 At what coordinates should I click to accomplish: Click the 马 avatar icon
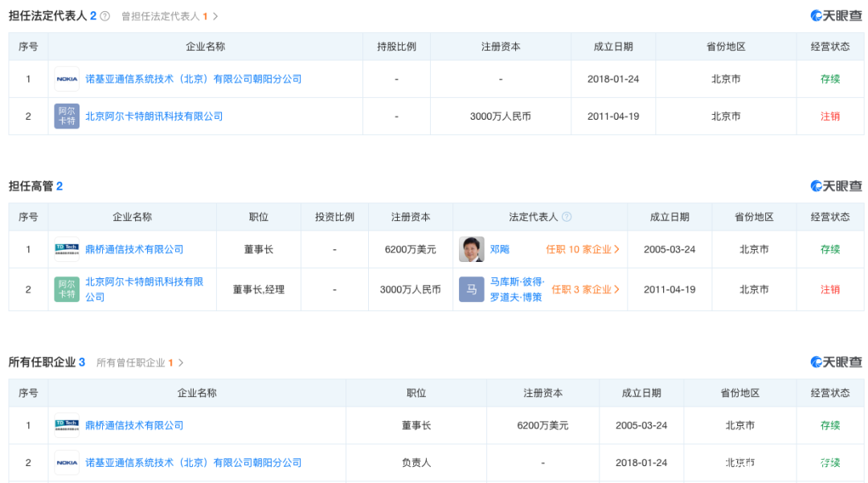(x=472, y=289)
